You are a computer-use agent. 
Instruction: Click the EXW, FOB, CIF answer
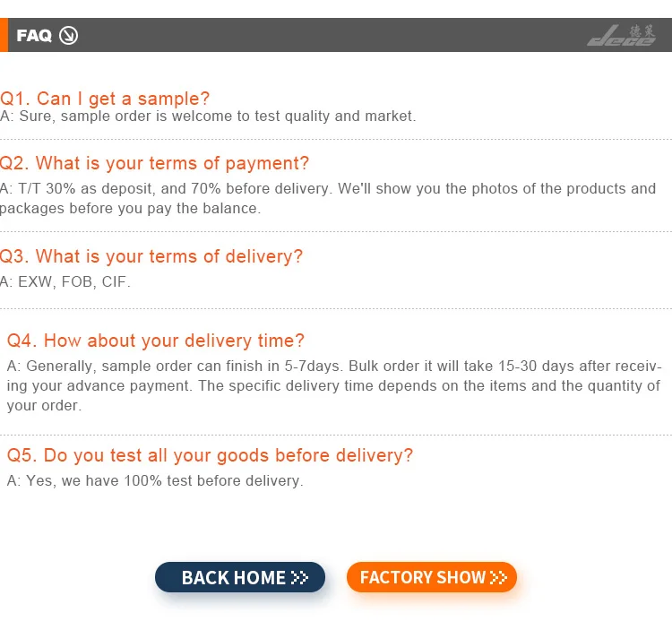coord(65,282)
